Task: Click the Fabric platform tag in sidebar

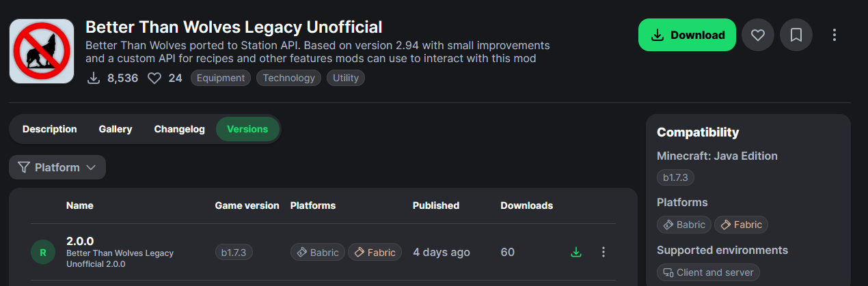Action: (x=741, y=225)
